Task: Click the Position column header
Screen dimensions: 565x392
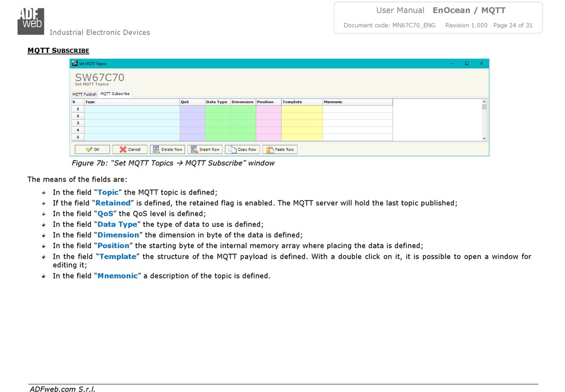Action: pos(268,102)
